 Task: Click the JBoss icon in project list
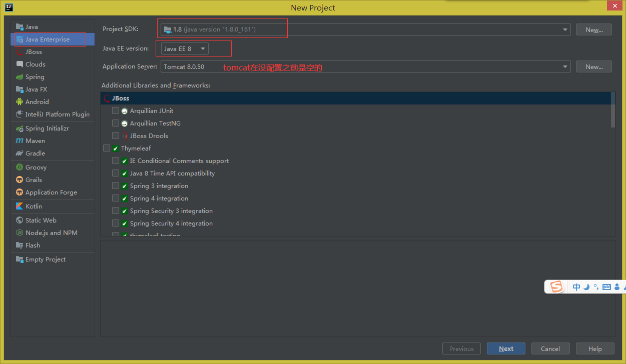pyautogui.click(x=20, y=51)
